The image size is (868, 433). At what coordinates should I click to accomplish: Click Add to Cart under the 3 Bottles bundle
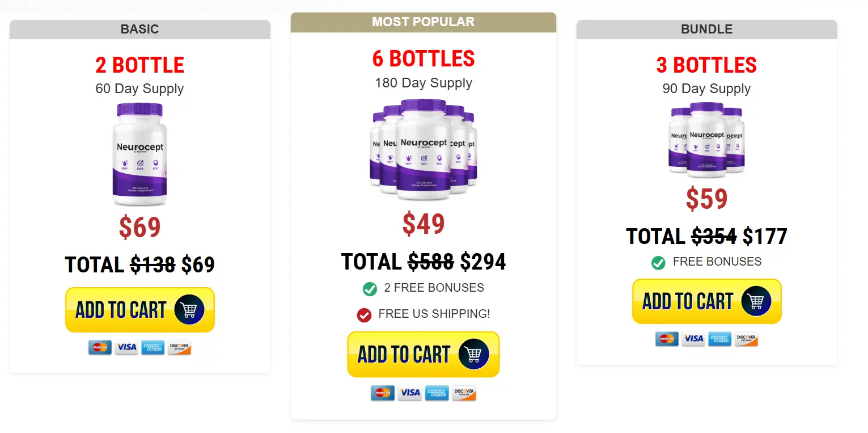point(706,301)
